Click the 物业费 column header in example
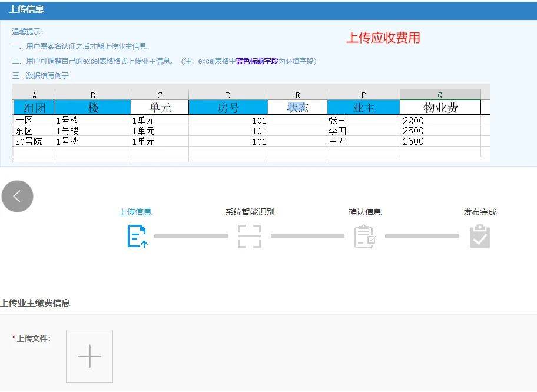The height and width of the screenshot is (392, 537). click(x=440, y=107)
